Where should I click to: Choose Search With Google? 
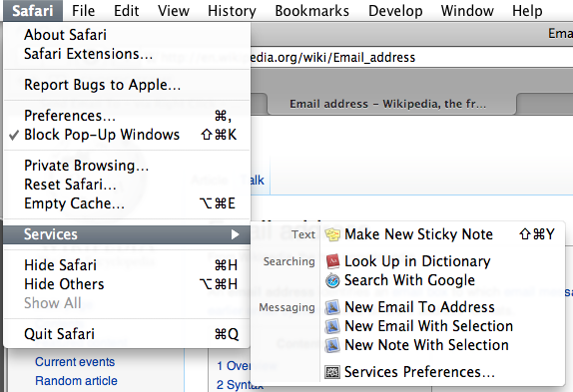(409, 280)
